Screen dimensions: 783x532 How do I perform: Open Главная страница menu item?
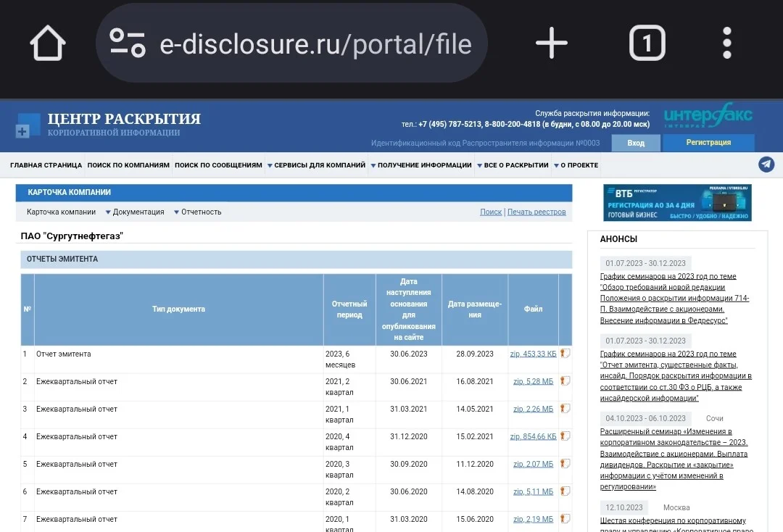pos(46,165)
